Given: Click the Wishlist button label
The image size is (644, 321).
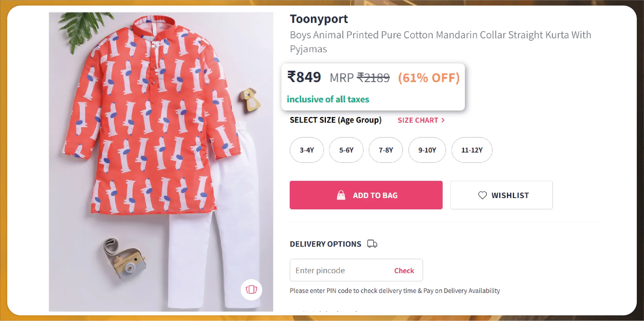Looking at the screenshot, I should 510,195.
